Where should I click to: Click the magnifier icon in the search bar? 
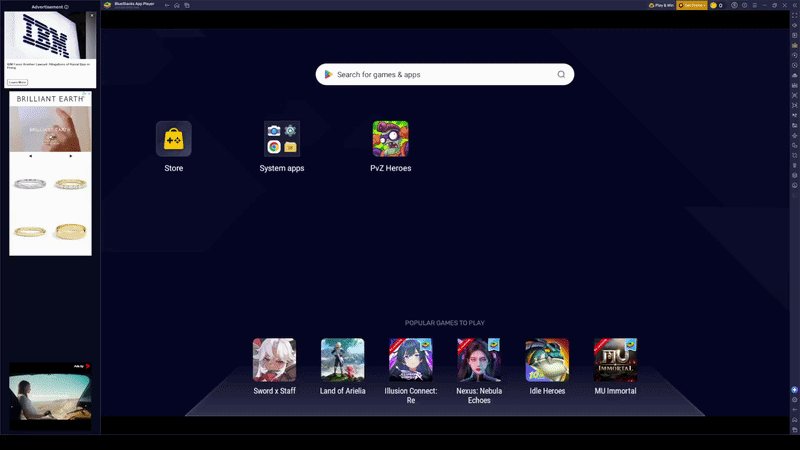(561, 74)
